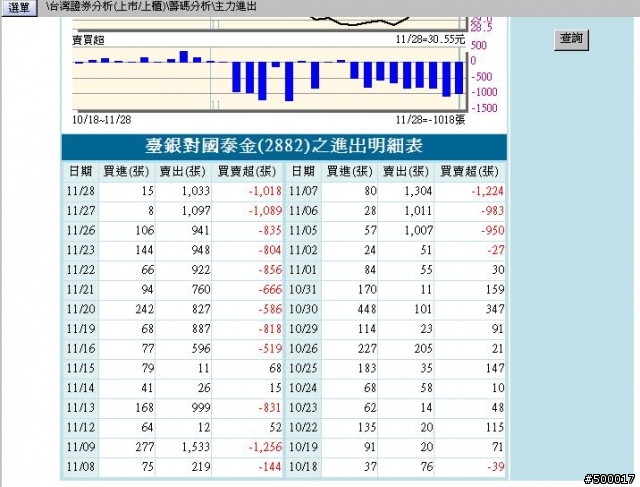Select the buy value 135 for 10/22
Image resolution: width=640 pixels, height=487 pixels.
pyautogui.click(x=367, y=427)
